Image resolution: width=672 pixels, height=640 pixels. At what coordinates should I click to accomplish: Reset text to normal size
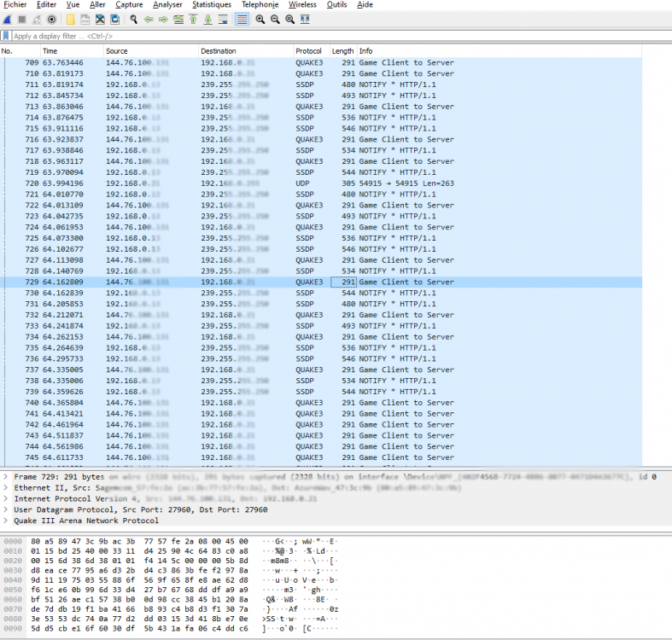click(290, 20)
